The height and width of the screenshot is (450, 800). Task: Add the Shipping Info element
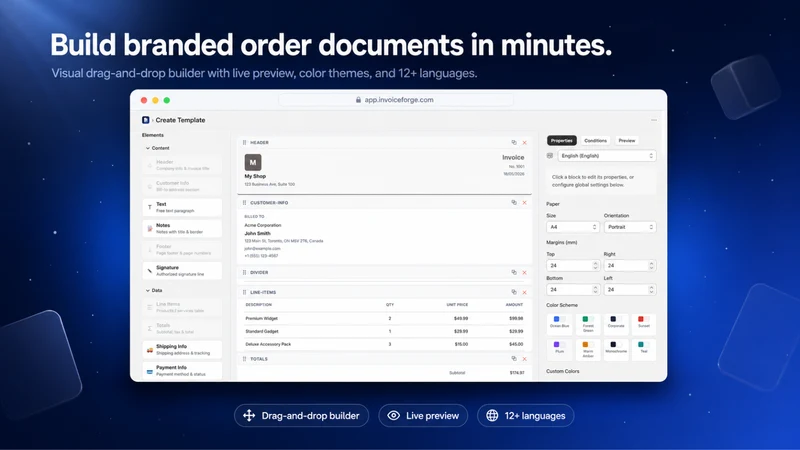coord(182,349)
